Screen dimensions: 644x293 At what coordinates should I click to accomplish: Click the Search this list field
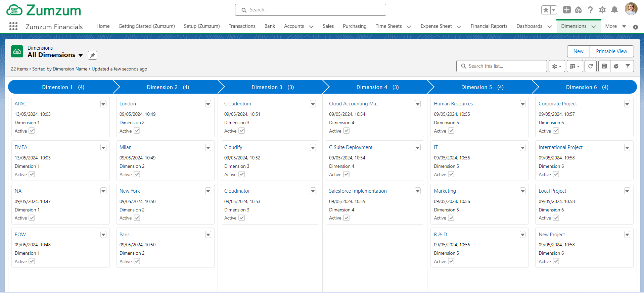pos(501,66)
